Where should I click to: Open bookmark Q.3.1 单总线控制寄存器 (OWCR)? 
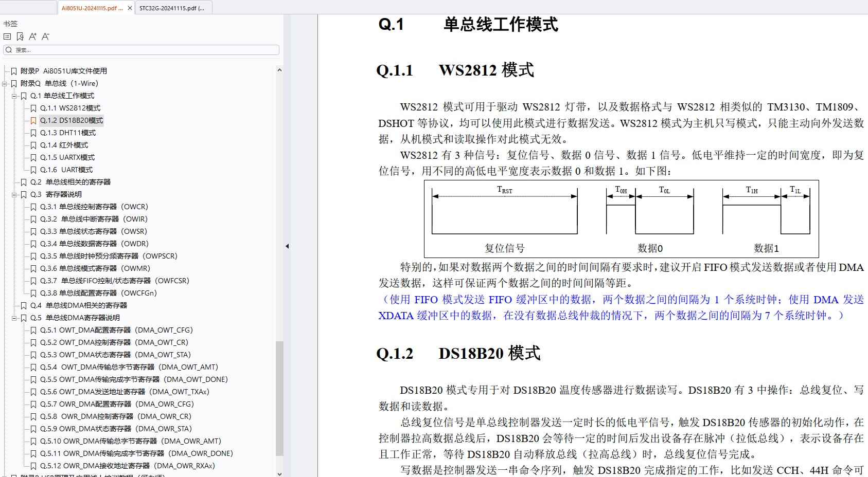tap(94, 207)
